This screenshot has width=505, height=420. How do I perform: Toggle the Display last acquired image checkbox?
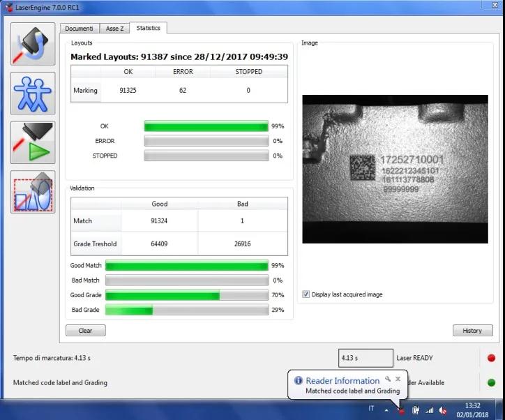306,294
